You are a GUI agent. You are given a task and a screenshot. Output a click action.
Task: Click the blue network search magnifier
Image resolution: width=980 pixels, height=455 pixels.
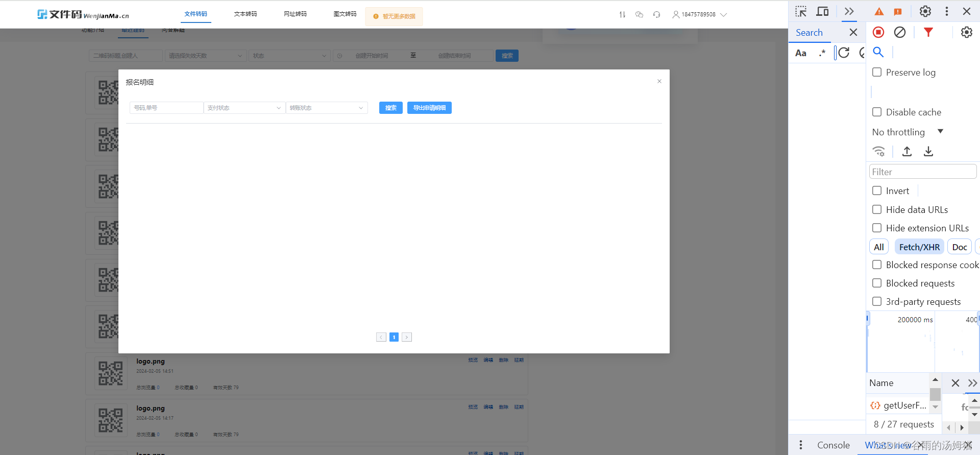point(878,52)
